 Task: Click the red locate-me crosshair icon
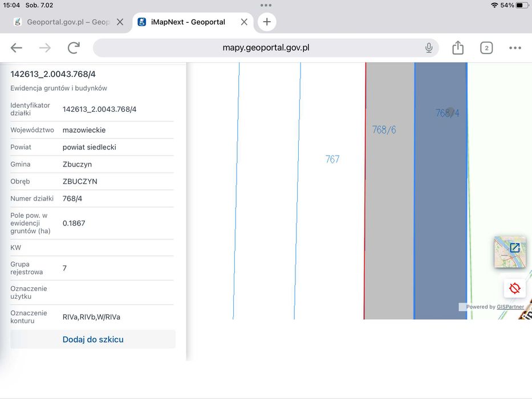(x=515, y=288)
